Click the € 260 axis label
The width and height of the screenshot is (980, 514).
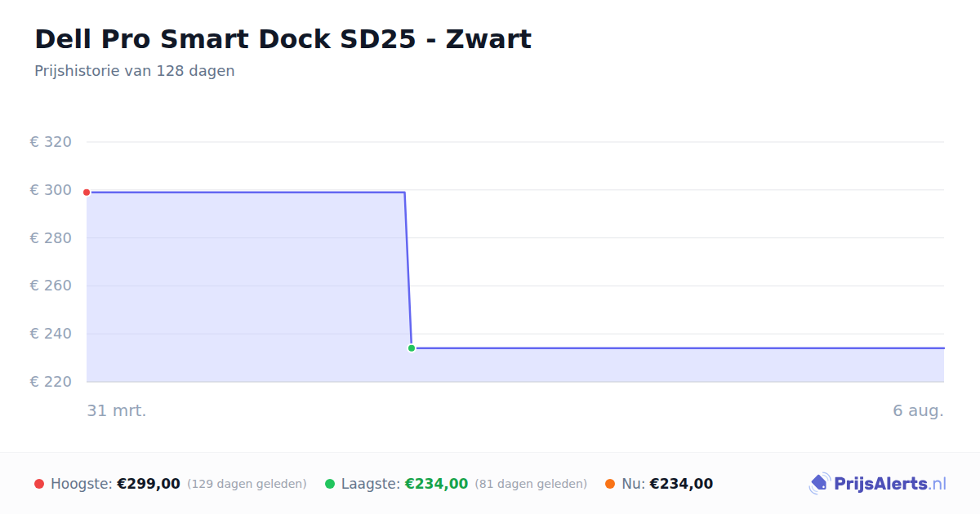pos(51,286)
